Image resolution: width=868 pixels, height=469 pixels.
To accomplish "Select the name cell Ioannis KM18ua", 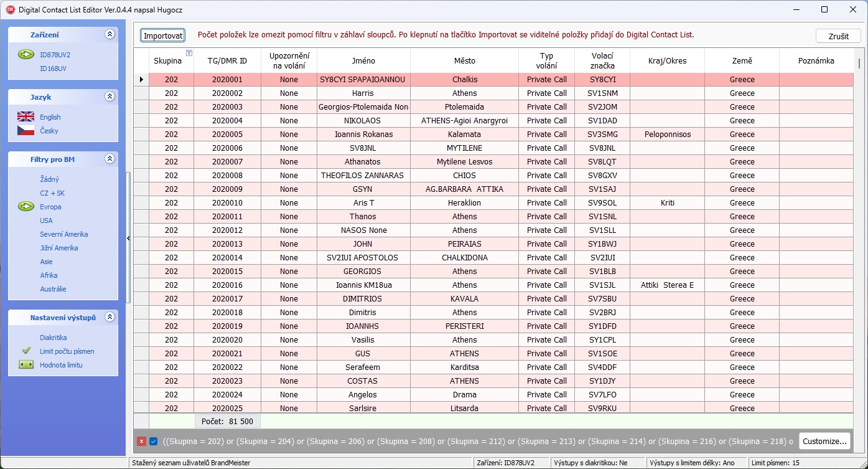I will 362,285.
